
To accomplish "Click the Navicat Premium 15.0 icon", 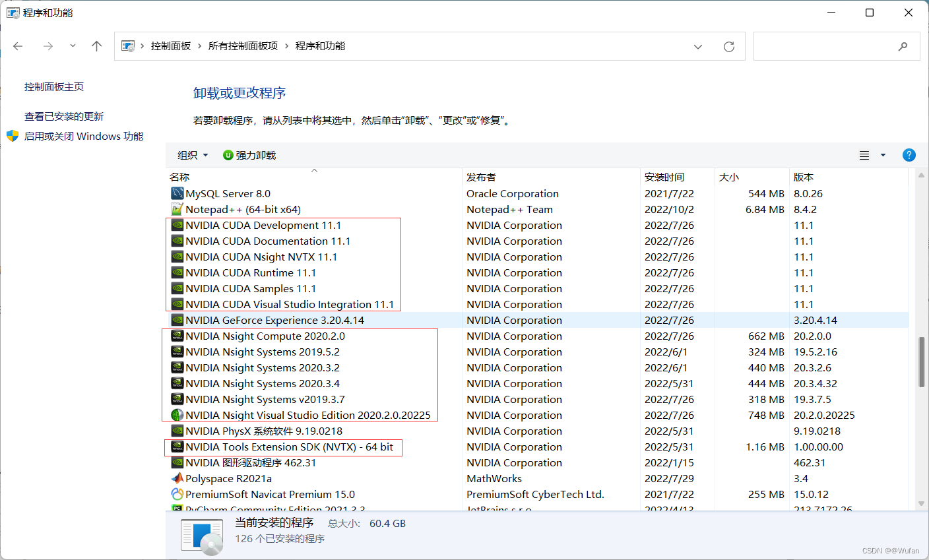I will click(x=177, y=494).
